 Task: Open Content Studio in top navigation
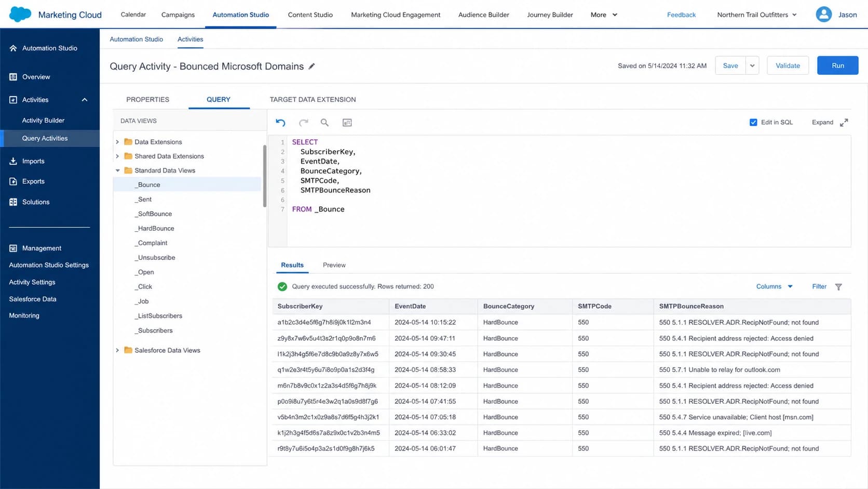click(x=310, y=15)
